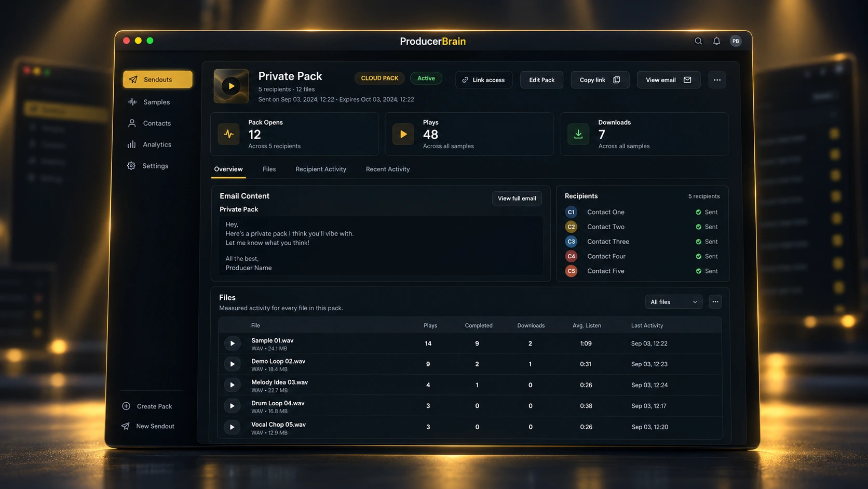Click the C2 avatar for Contact Two
This screenshot has height=489, width=868.
tap(571, 227)
